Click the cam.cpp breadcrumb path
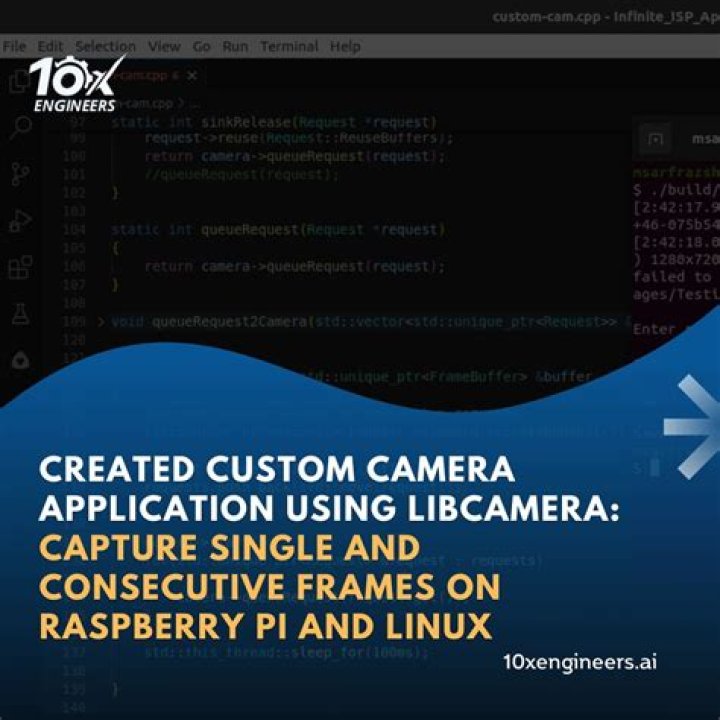 [145, 104]
